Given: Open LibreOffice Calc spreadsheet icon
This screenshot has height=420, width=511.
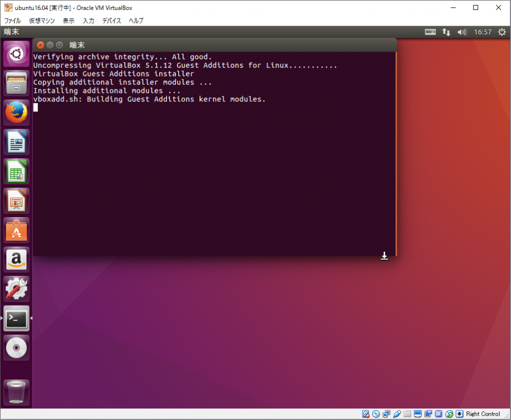Looking at the screenshot, I should (16, 171).
